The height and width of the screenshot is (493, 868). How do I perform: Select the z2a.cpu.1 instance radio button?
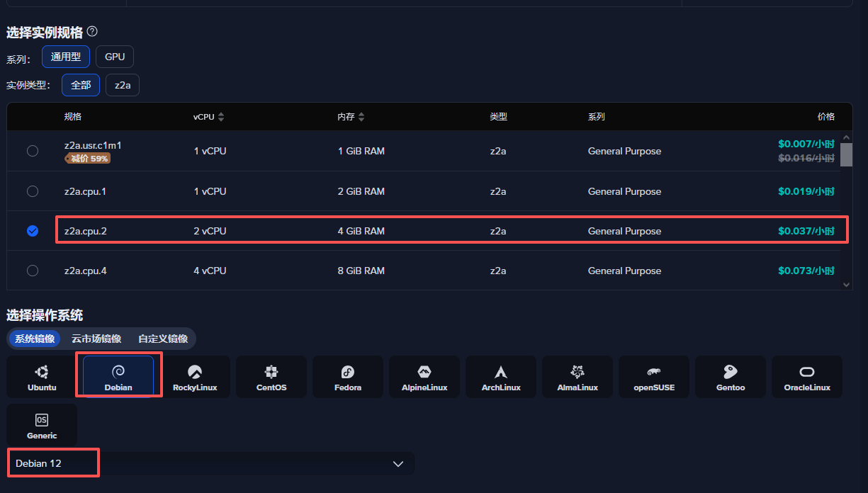pyautogui.click(x=33, y=191)
